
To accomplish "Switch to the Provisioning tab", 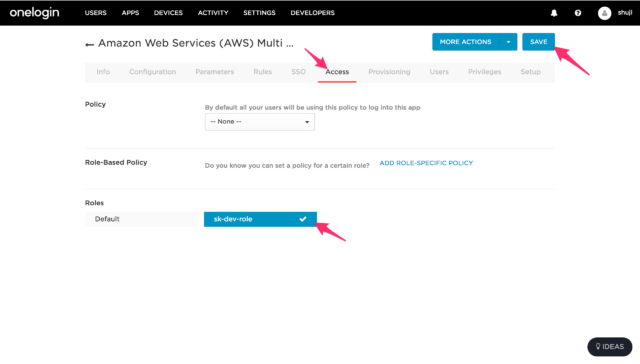I will 389,72.
